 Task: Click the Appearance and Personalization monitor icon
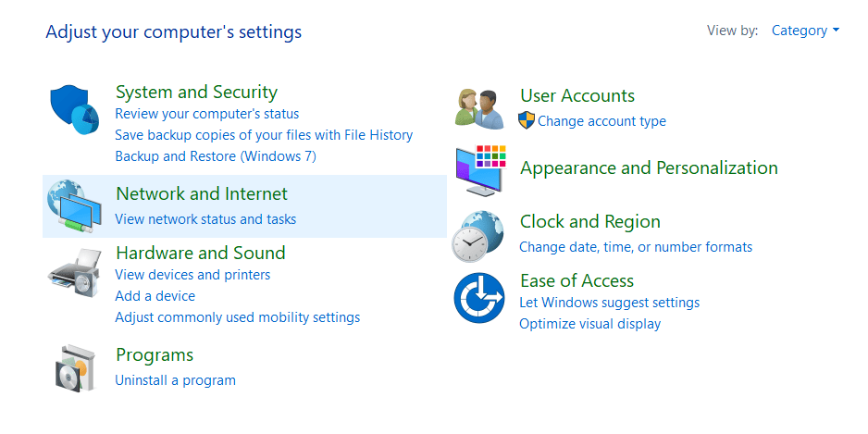[480, 170]
